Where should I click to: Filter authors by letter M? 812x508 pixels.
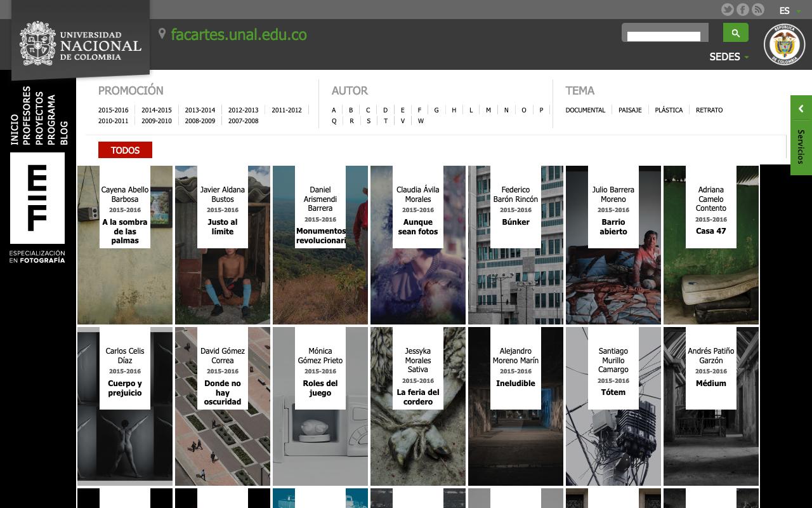488,110
